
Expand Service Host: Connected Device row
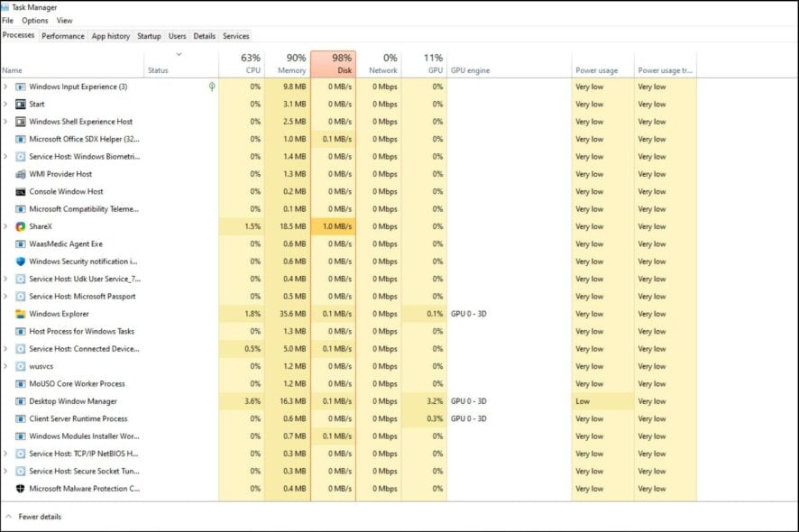click(x=5, y=349)
